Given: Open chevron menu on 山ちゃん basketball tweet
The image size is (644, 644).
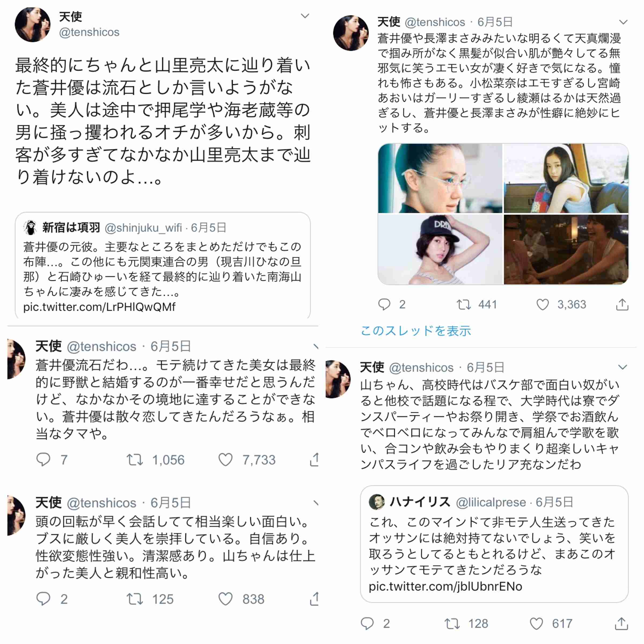Looking at the screenshot, I should point(622,367).
